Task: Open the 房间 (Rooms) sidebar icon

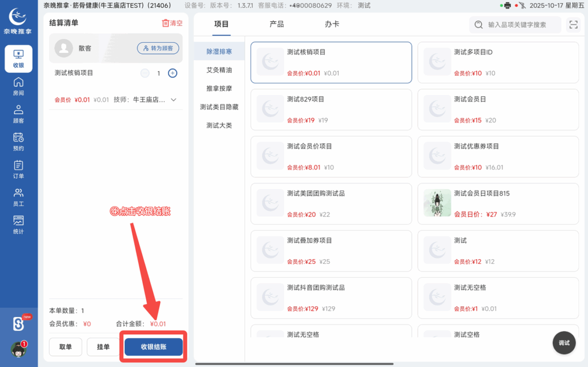Action: tap(18, 87)
